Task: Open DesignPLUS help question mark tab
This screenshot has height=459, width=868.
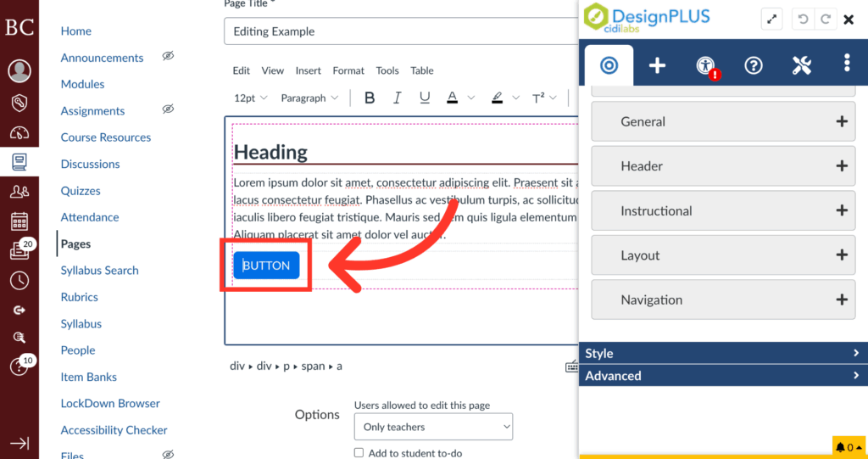Action: [x=754, y=66]
